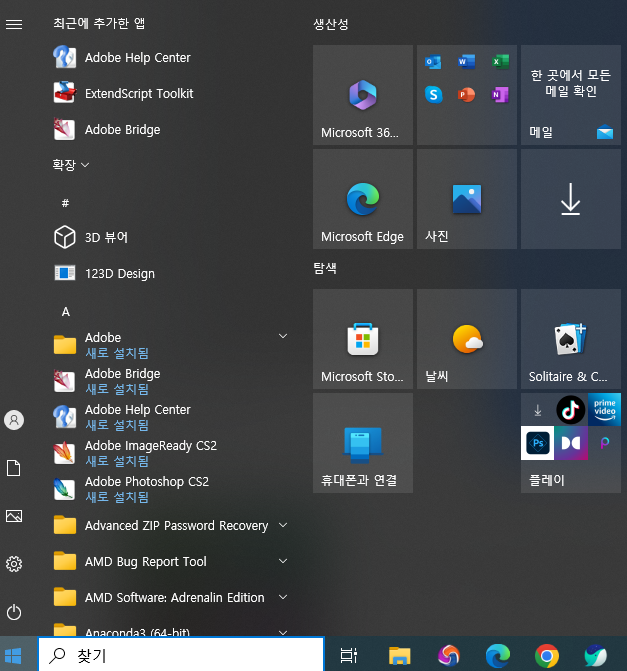Click the large download arrow tile
Viewport: 627px width, 671px height.
click(571, 199)
